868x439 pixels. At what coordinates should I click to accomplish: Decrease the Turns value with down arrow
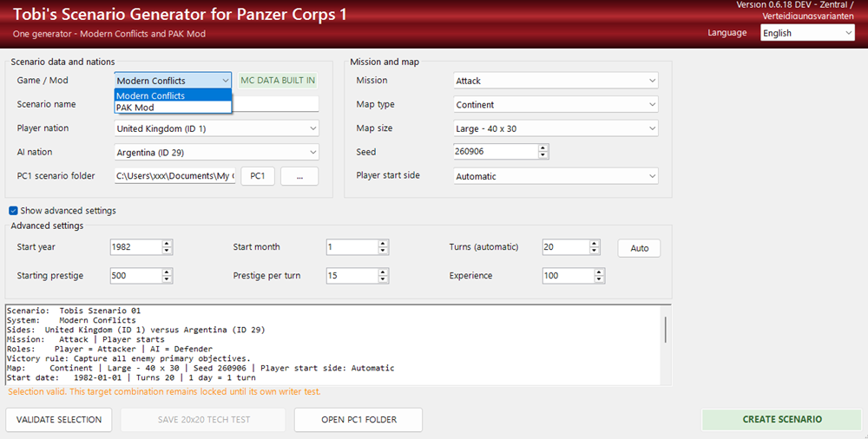click(x=595, y=251)
